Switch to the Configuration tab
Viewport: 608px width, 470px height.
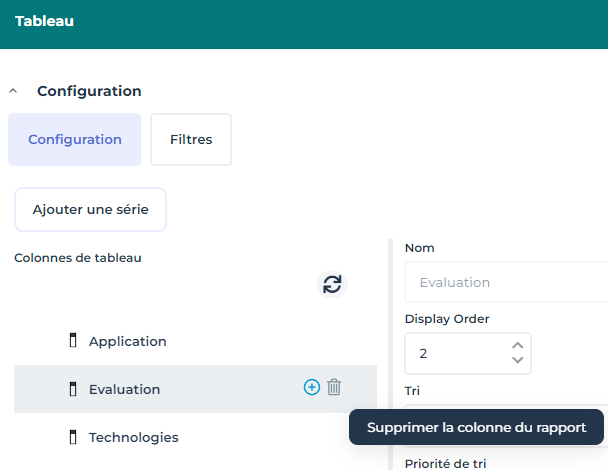click(75, 139)
